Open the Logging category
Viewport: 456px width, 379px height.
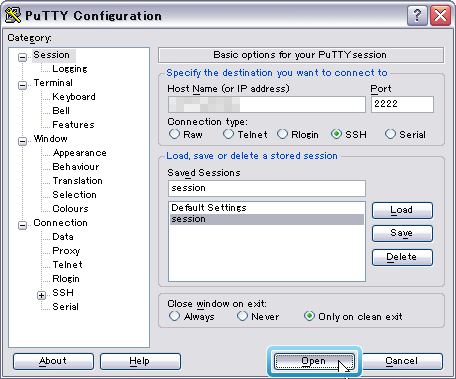pyautogui.click(x=70, y=69)
